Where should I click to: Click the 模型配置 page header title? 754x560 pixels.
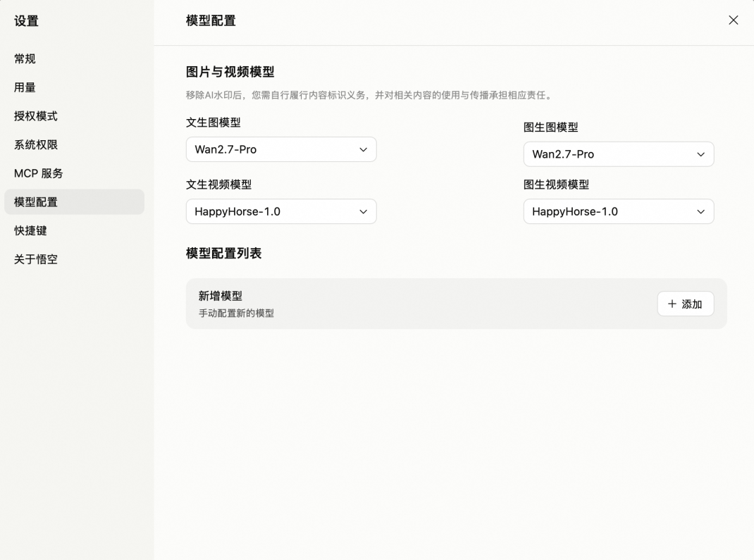(x=211, y=21)
